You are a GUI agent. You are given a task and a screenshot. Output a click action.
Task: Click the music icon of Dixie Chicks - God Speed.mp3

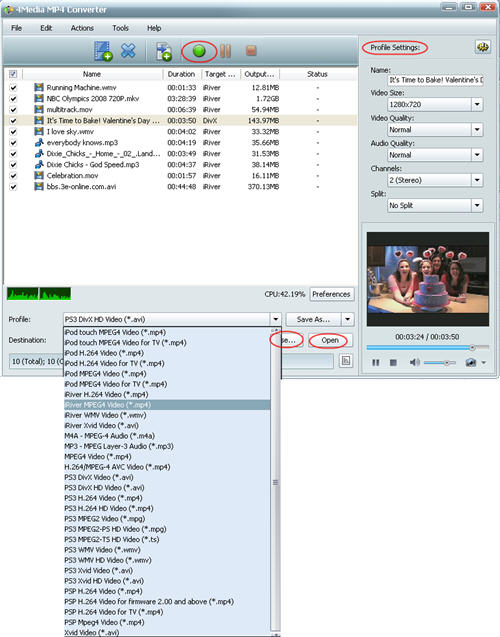(x=39, y=165)
